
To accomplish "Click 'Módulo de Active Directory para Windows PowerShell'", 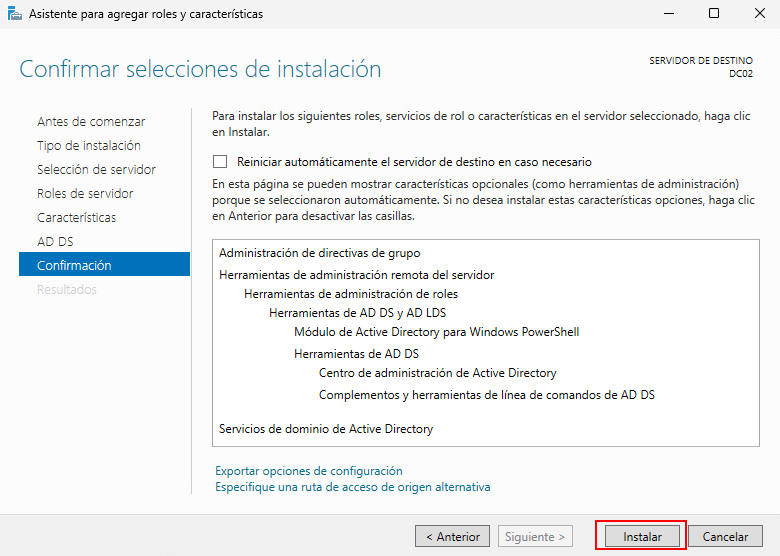I will tap(436, 332).
